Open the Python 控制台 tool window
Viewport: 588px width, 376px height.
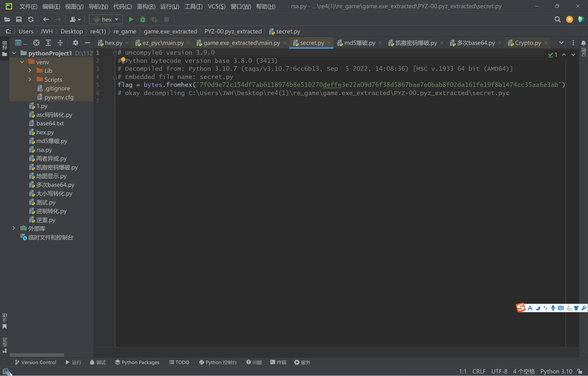[218, 362]
